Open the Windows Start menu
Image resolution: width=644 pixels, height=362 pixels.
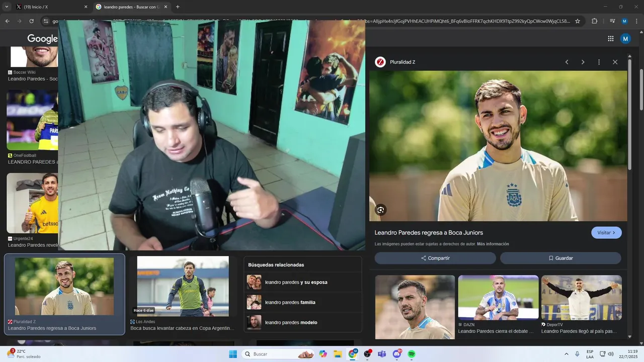tap(233, 354)
